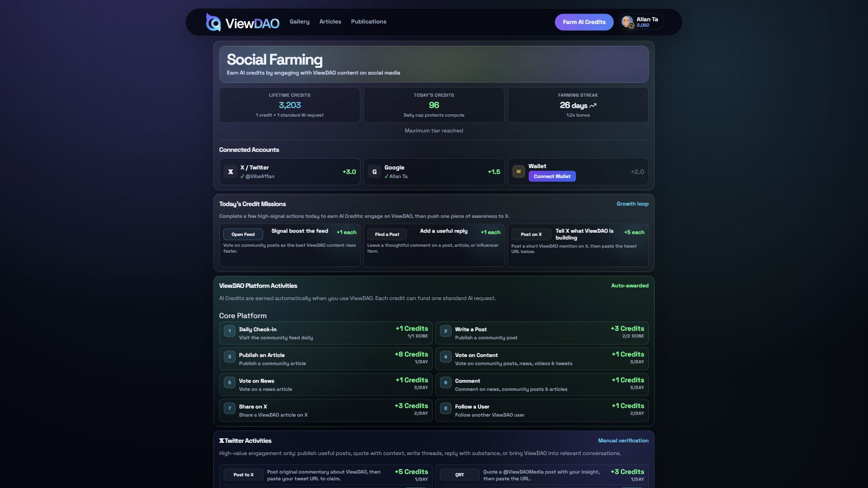Image resolution: width=868 pixels, height=488 pixels.
Task: Click the Post on X mission button
Action: pyautogui.click(x=531, y=234)
